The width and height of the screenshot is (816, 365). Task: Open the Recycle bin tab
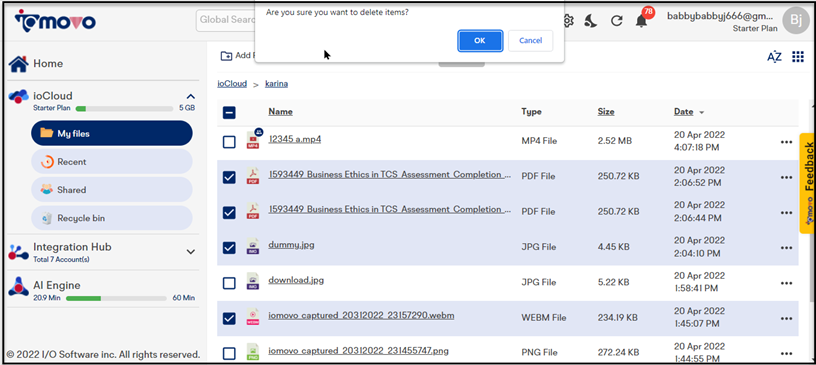112,218
